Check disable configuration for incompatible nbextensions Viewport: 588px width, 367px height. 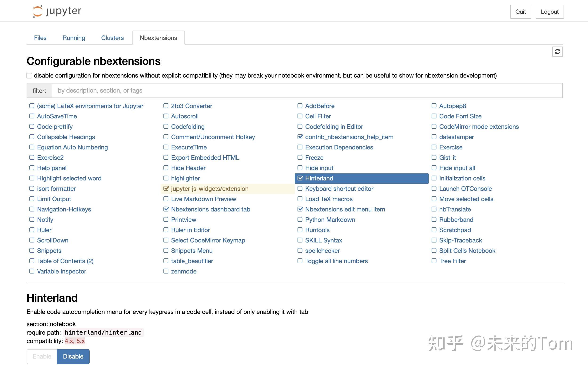[x=29, y=75]
